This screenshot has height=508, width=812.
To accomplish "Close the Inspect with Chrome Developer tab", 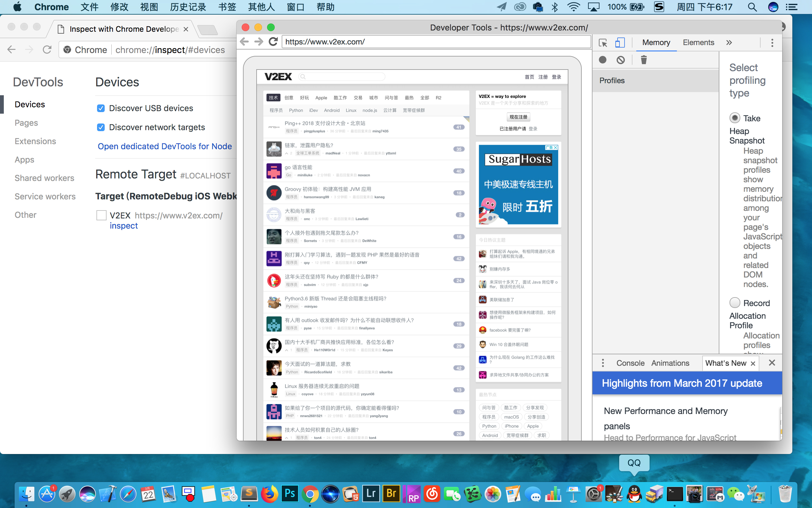I will pyautogui.click(x=186, y=29).
